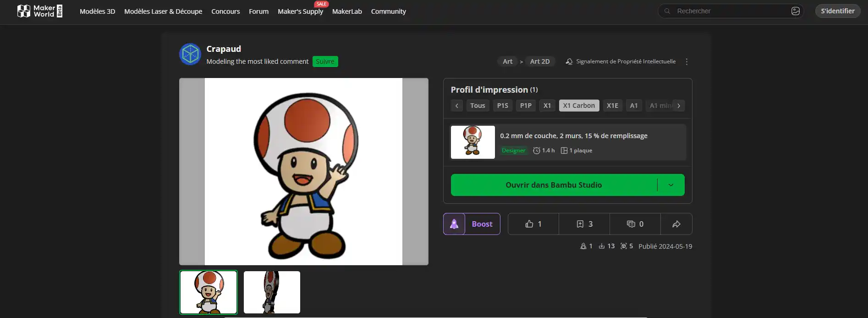Open the Modèles 3D menu
Screen dimensions: 868x318
pyautogui.click(x=97, y=11)
